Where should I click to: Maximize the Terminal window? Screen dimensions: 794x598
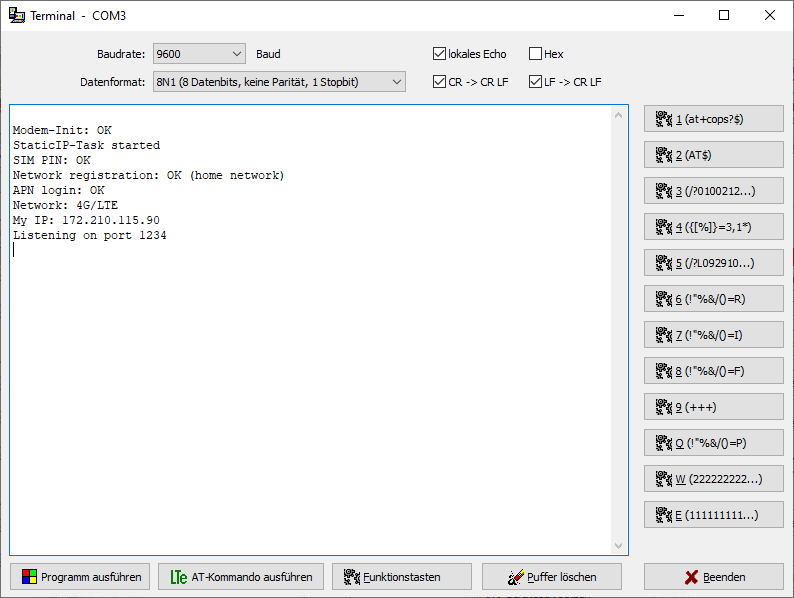tap(724, 15)
